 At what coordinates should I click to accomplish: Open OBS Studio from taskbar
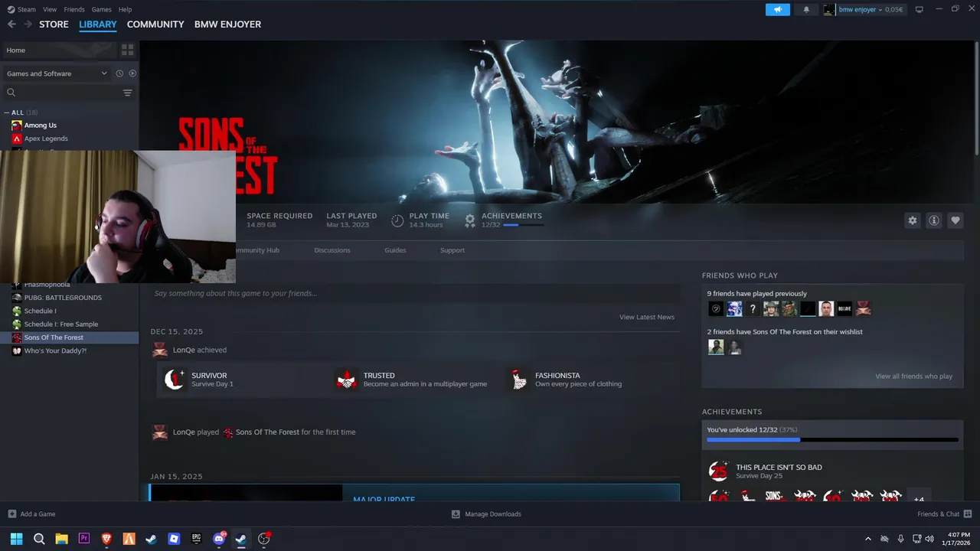click(x=264, y=539)
